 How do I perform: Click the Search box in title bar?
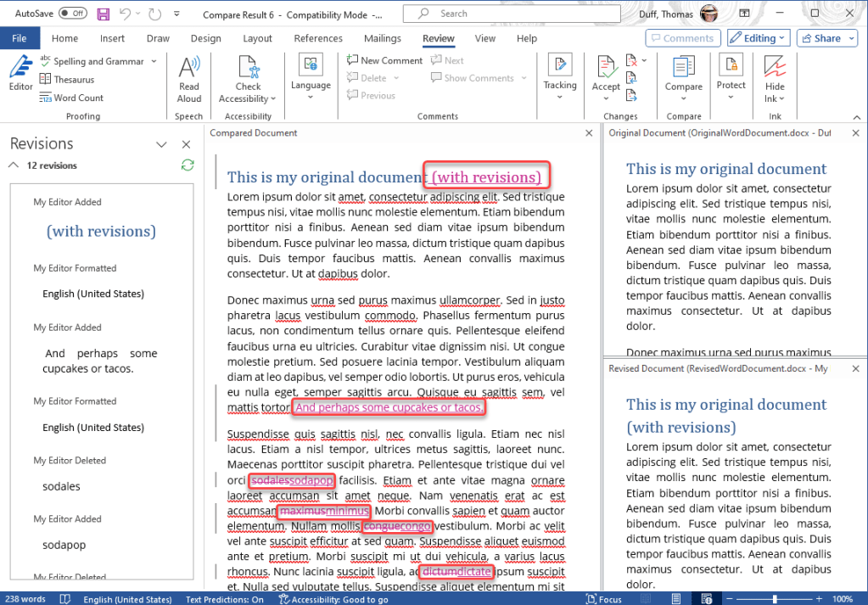pyautogui.click(x=507, y=14)
